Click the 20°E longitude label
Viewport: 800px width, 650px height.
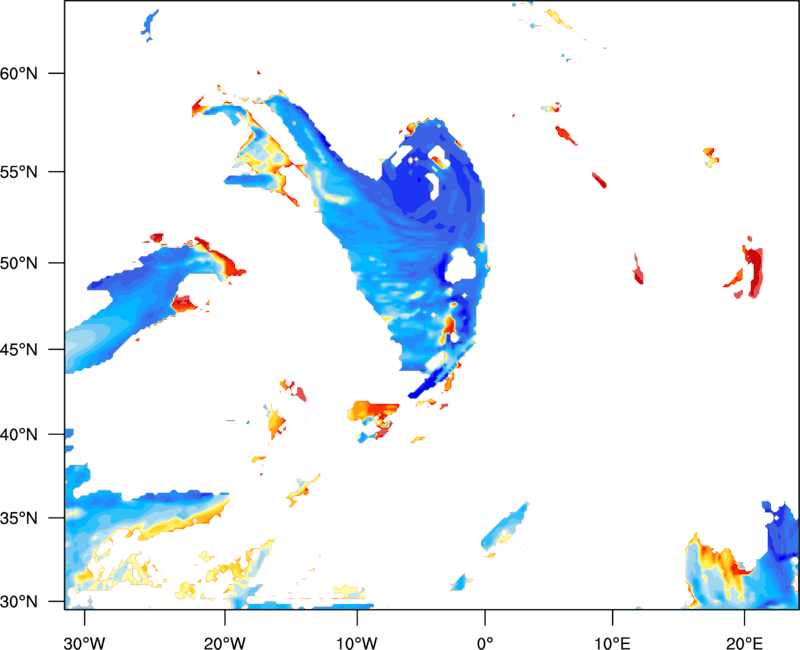click(x=744, y=643)
